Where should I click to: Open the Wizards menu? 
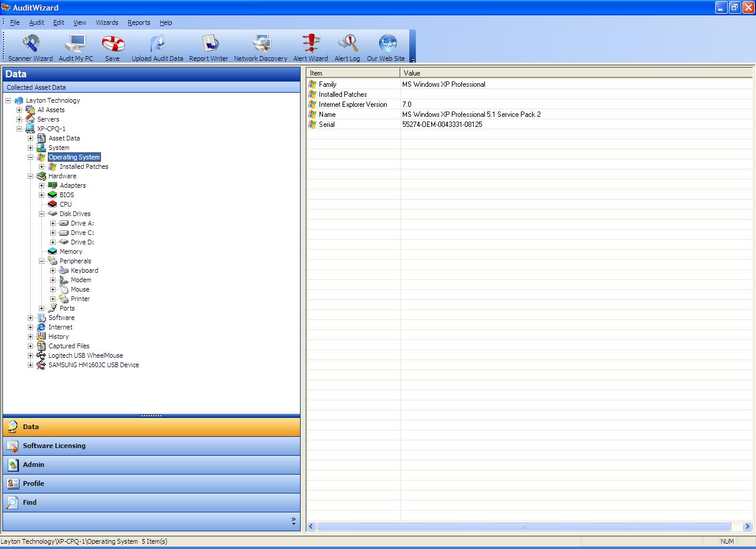pyautogui.click(x=107, y=22)
